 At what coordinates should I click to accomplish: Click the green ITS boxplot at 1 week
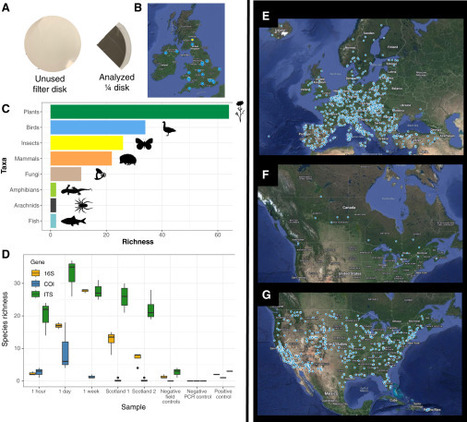click(x=98, y=291)
